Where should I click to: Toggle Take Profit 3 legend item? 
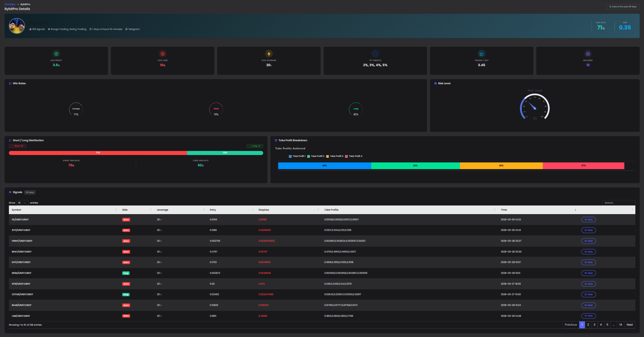coord(335,156)
